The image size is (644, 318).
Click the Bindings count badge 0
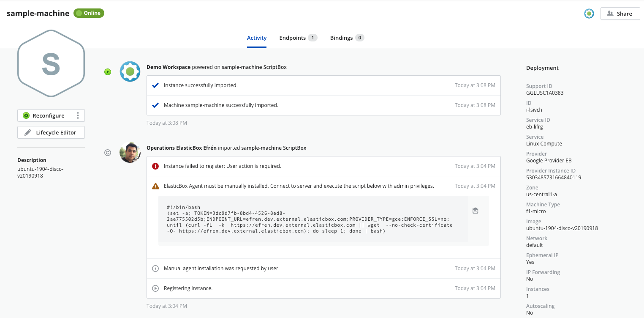pos(360,38)
